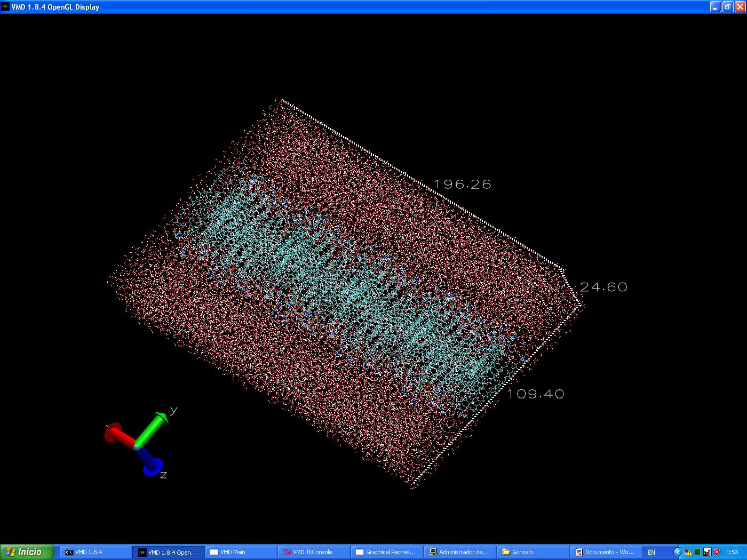
Task: Click the red security shield tray icon
Action: pos(716,552)
